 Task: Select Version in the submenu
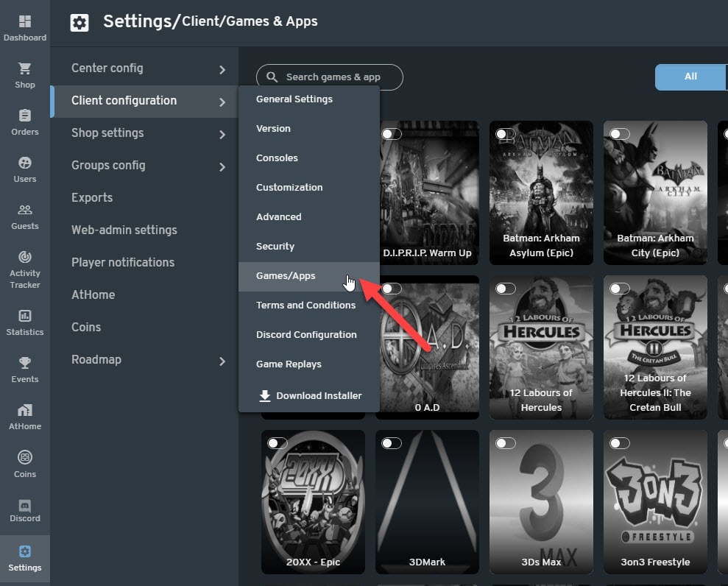click(308, 129)
